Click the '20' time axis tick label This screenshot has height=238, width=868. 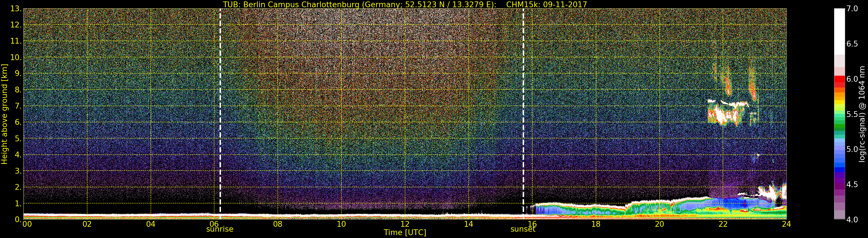pyautogui.click(x=659, y=224)
